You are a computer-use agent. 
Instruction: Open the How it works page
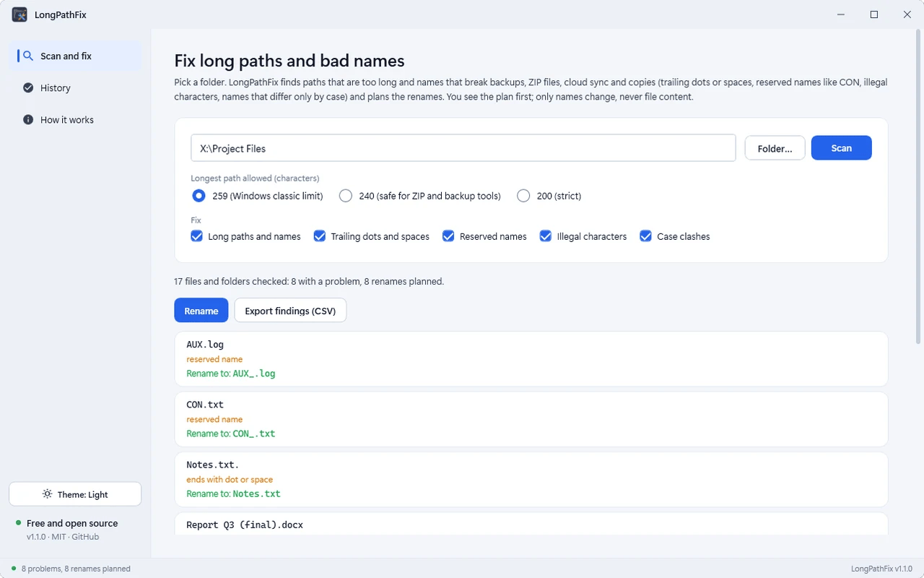75,119
